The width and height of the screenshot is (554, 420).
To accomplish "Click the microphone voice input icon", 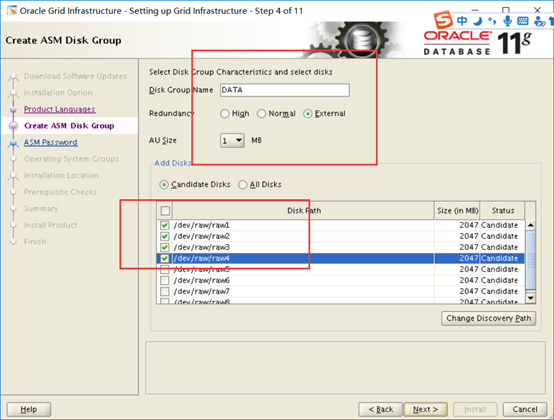I will (x=507, y=20).
